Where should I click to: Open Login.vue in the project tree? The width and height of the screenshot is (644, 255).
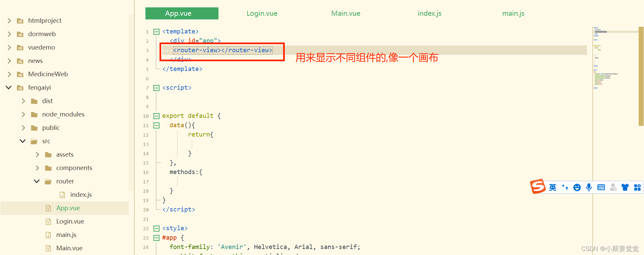pos(70,222)
